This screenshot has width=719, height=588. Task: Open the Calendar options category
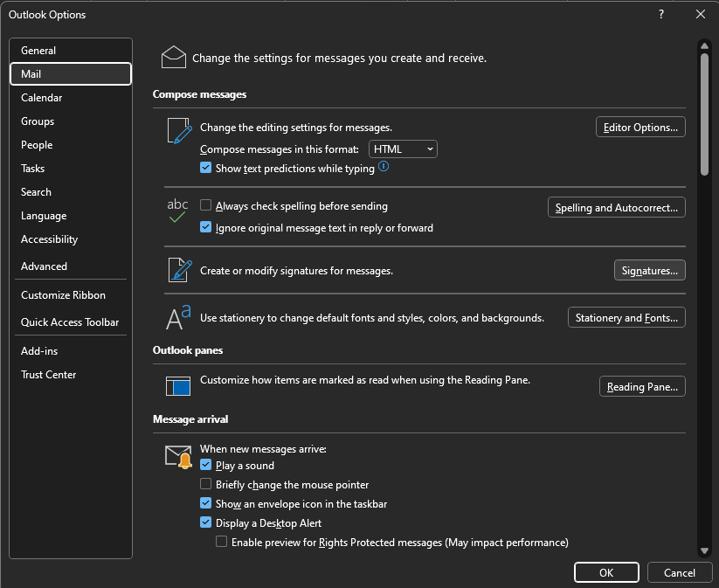71,98
